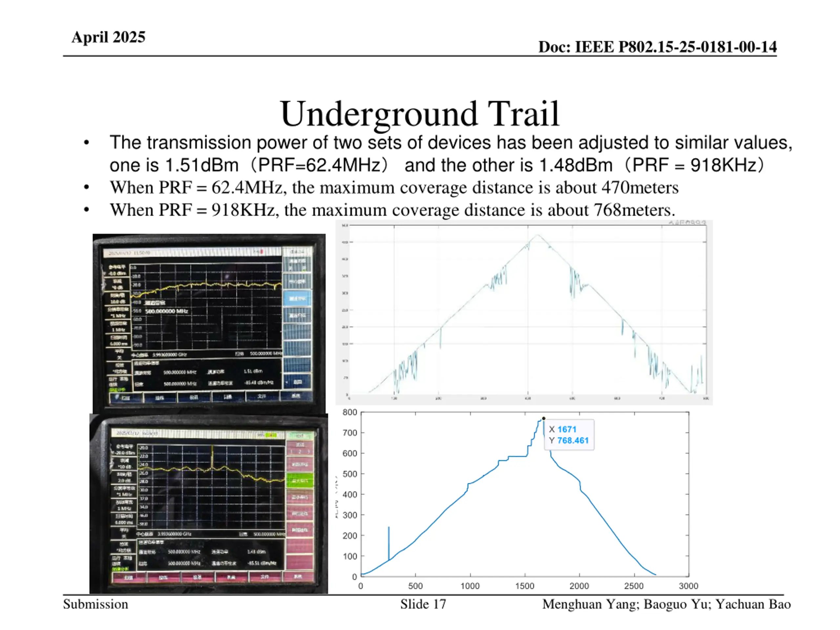Click the 'Slide 17' footer label
This screenshot has width=840, height=630.
tap(423, 604)
